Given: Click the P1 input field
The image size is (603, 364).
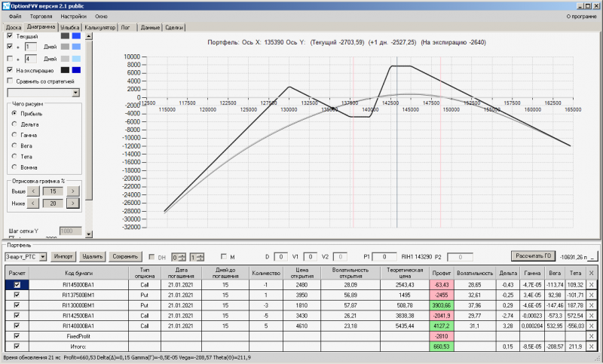Looking at the screenshot, I should point(384,256).
